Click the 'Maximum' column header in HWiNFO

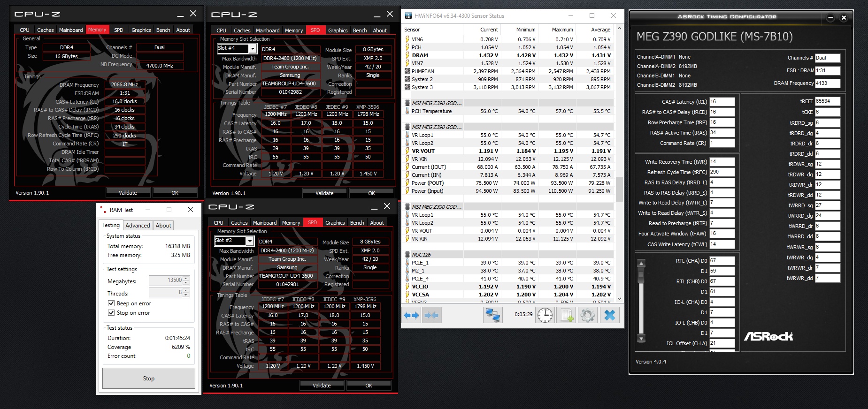(x=557, y=30)
